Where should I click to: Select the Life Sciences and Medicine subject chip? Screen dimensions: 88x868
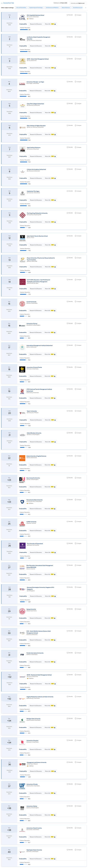52,7
